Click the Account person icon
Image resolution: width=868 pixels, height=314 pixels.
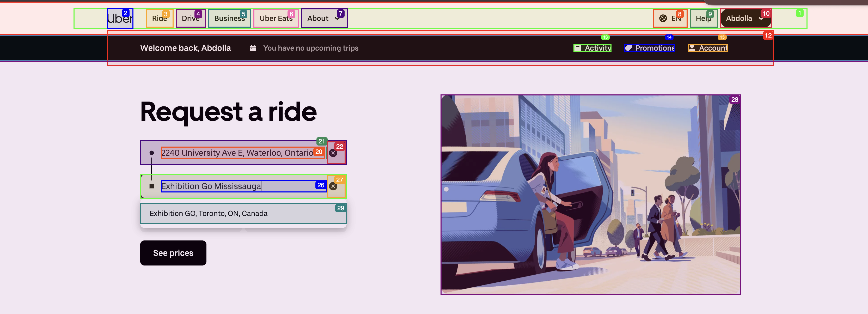692,48
